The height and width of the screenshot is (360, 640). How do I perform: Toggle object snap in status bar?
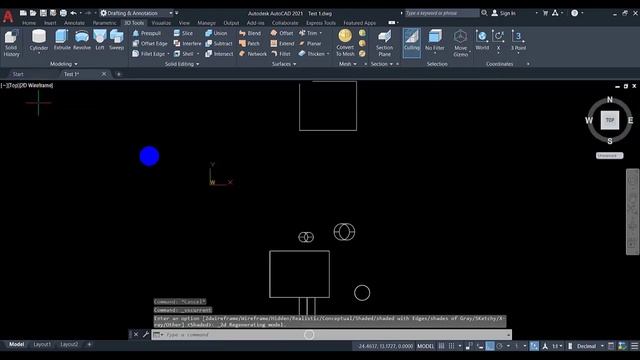pyautogui.click(x=534, y=346)
